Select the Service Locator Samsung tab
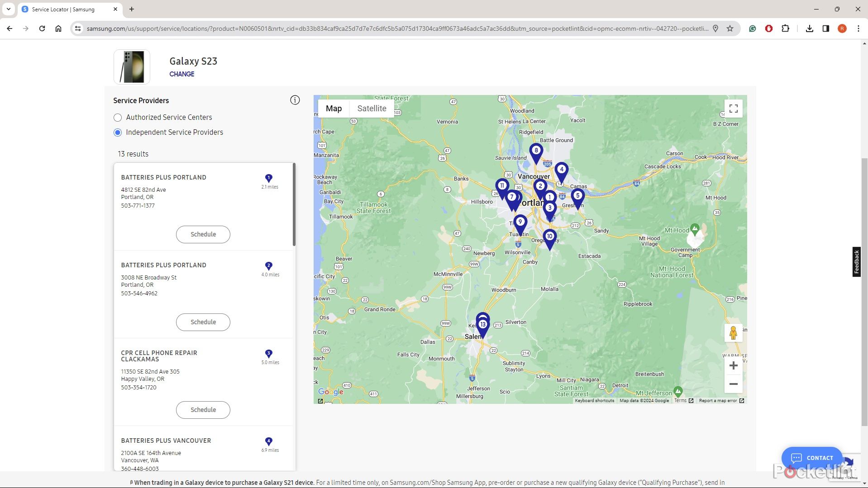This screenshot has width=868, height=488. click(x=70, y=9)
